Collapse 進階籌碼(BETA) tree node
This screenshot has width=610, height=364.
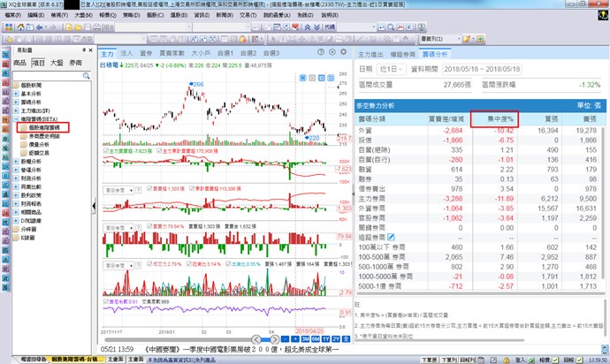(16, 119)
